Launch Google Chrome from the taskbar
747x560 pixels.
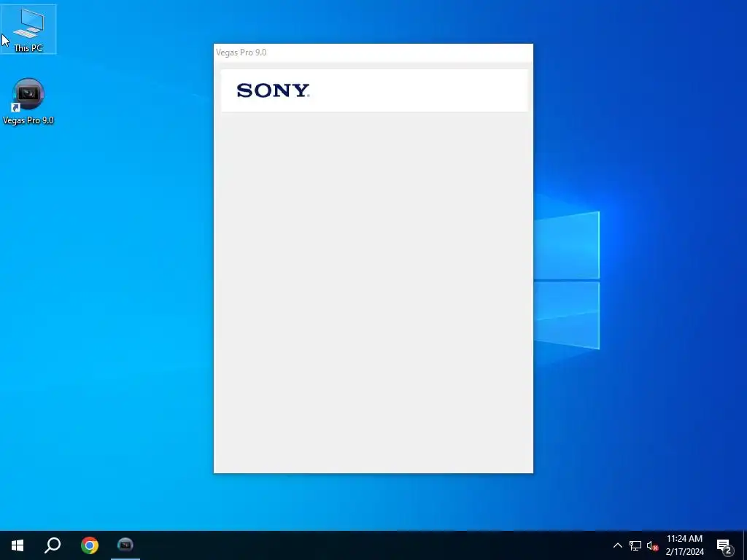pyautogui.click(x=90, y=545)
